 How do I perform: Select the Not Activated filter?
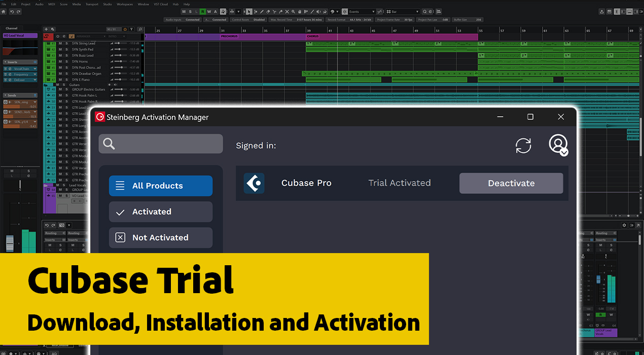[161, 237]
